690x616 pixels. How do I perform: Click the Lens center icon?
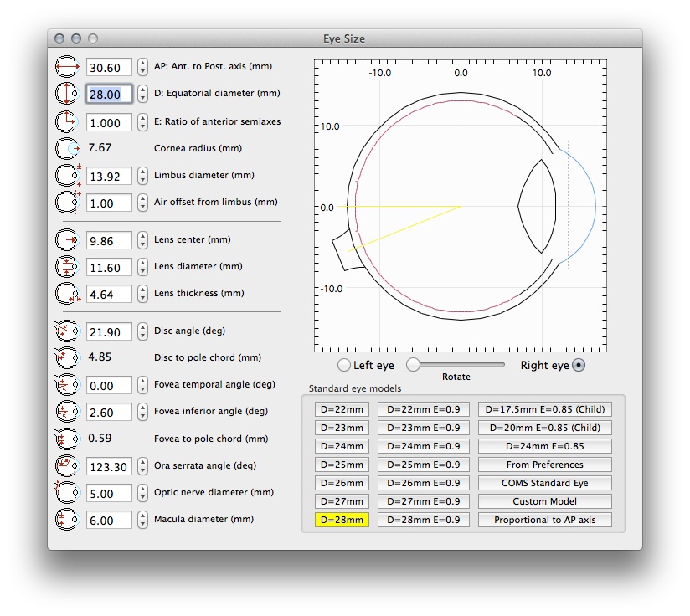tap(65, 240)
